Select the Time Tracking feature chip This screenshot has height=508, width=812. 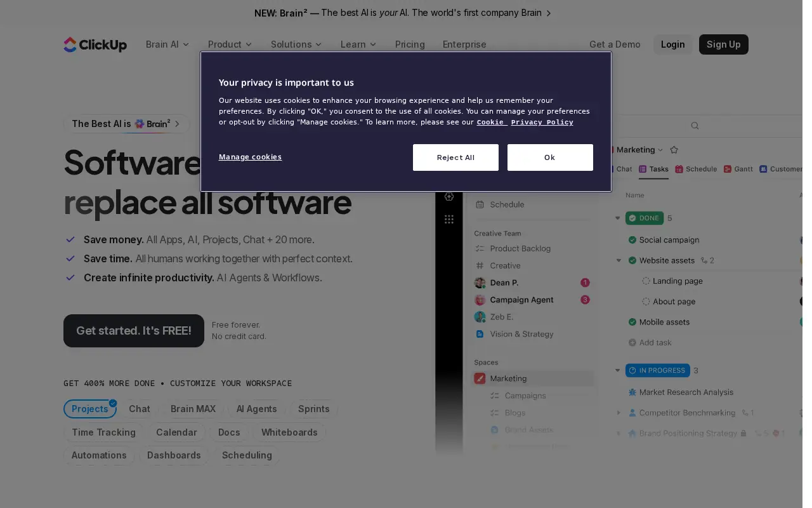(x=103, y=432)
